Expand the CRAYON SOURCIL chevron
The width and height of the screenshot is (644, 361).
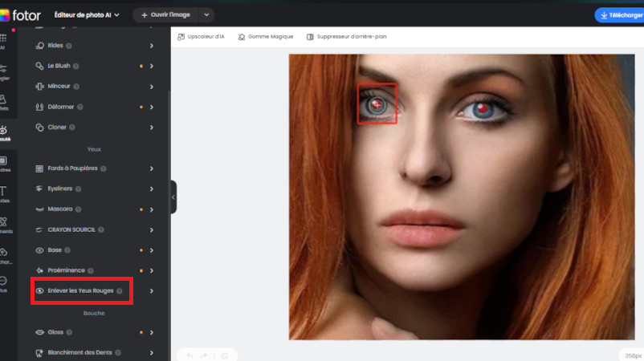tap(152, 229)
